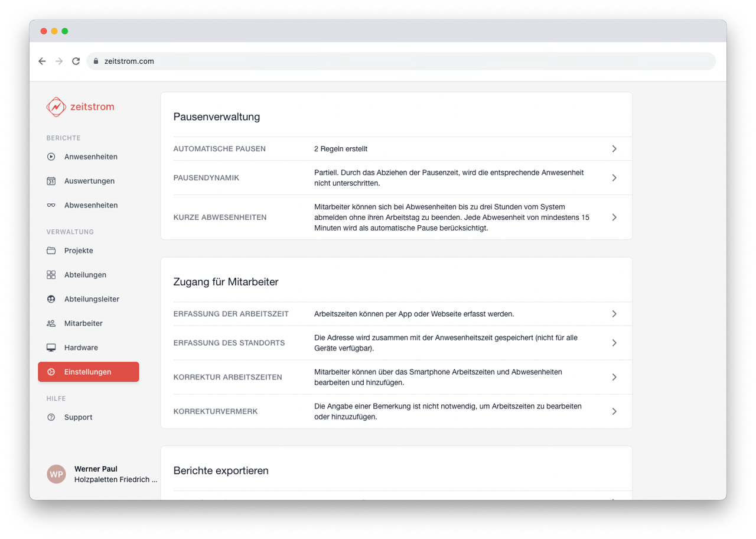Open Anwesenheiten in the sidebar
756x539 pixels.
[x=91, y=157]
